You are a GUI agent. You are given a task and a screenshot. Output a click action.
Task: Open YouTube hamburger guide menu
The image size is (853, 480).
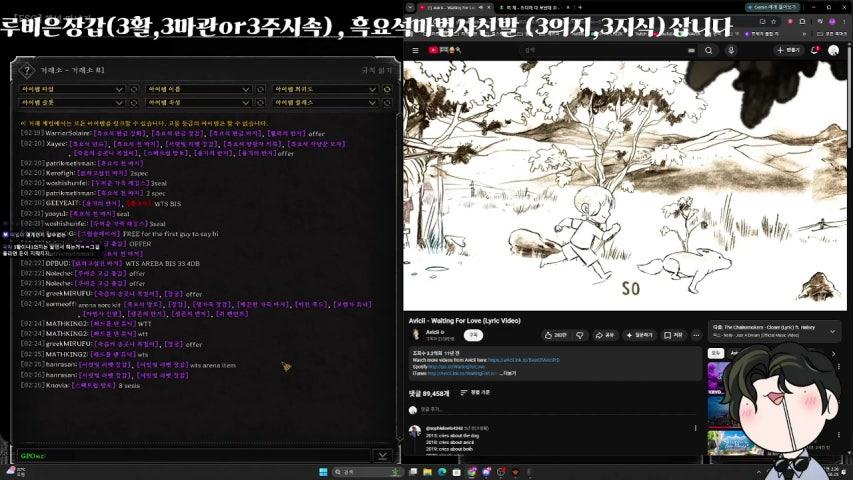(416, 50)
